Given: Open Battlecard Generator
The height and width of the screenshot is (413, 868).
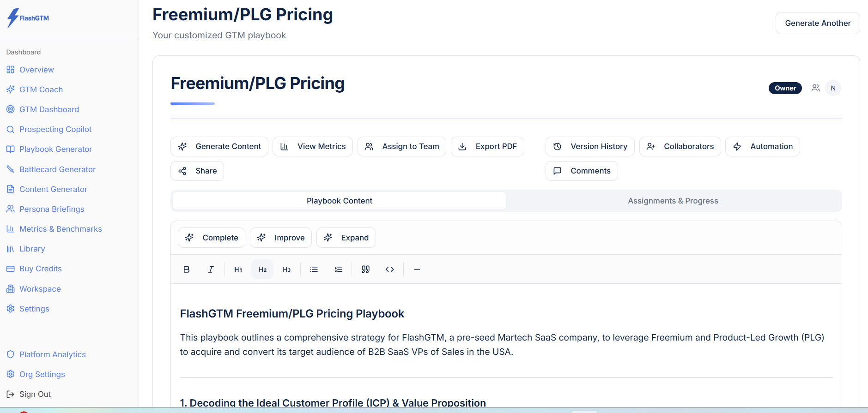Looking at the screenshot, I should coord(51,169).
